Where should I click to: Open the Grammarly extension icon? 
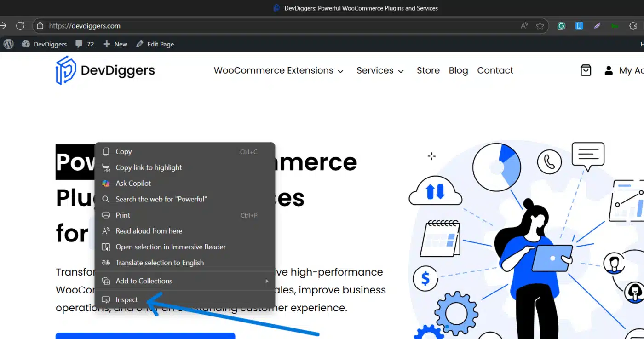561,26
